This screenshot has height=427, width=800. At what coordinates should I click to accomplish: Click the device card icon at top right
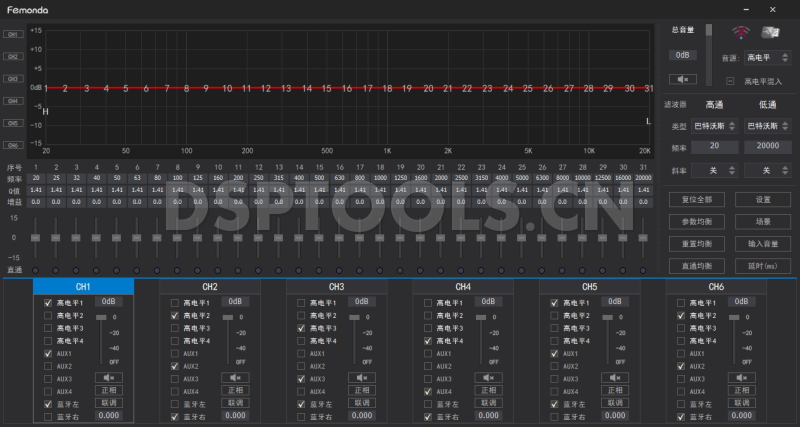771,35
